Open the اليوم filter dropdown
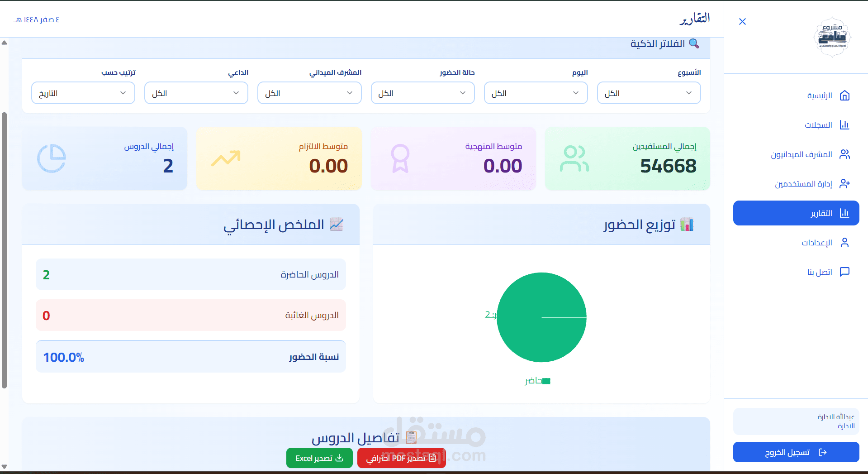The width and height of the screenshot is (868, 474). pos(536,93)
